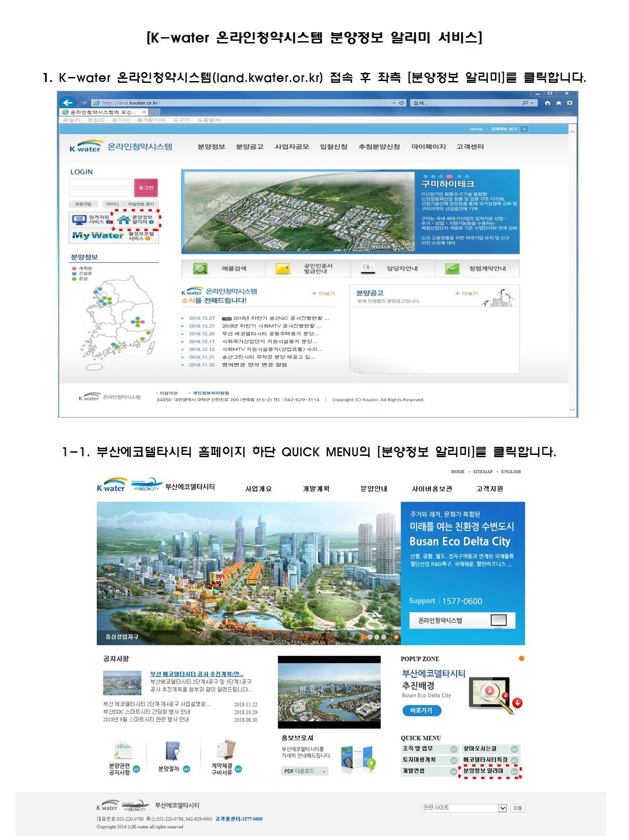The height and width of the screenshot is (840, 629).
Task: Open the 고객센터 top menu
Action: click(x=470, y=146)
